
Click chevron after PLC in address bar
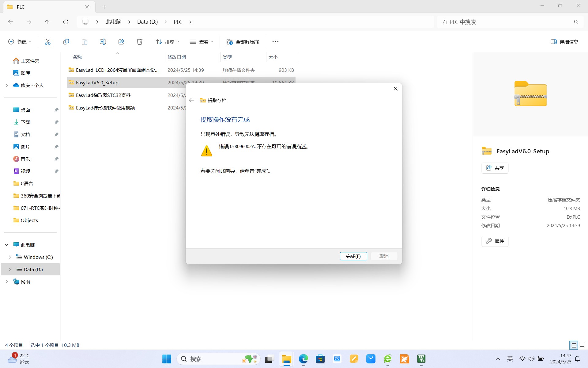[x=190, y=22]
